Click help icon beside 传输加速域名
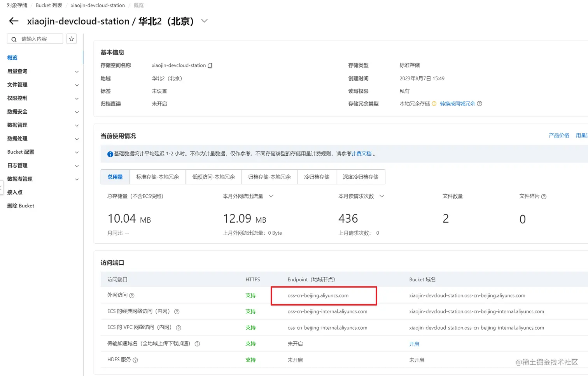 (x=197, y=344)
